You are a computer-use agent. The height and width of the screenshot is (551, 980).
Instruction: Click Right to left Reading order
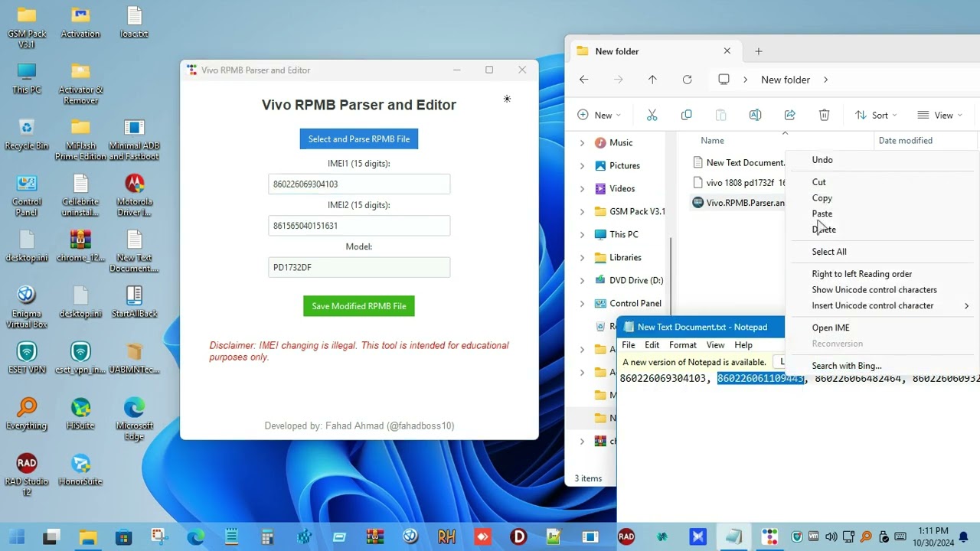click(862, 274)
